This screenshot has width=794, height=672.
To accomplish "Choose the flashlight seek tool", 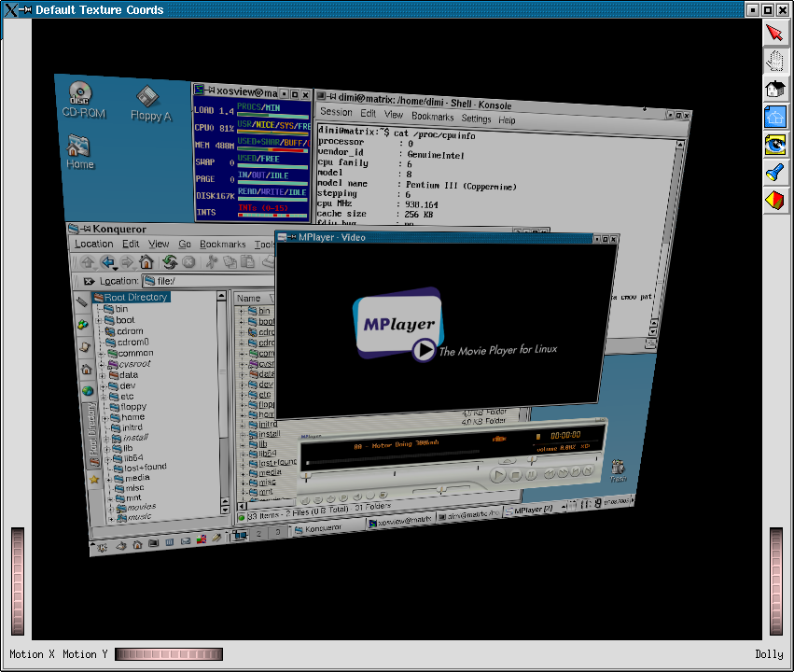I will (x=774, y=173).
